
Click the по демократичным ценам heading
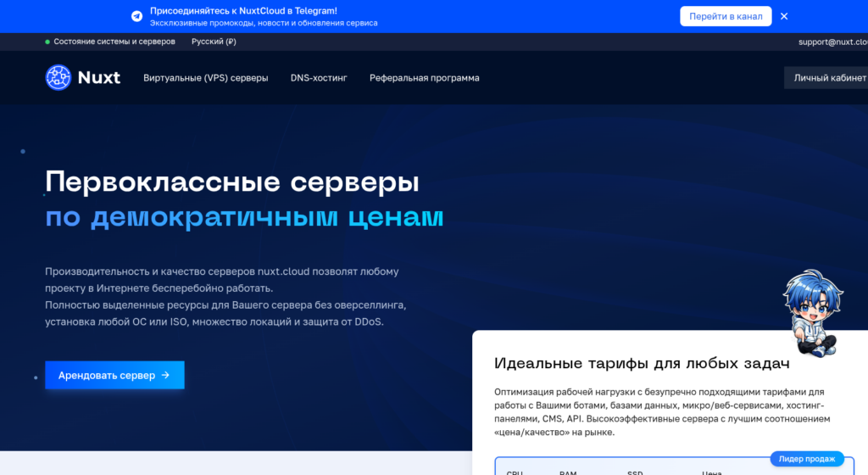pos(244,217)
